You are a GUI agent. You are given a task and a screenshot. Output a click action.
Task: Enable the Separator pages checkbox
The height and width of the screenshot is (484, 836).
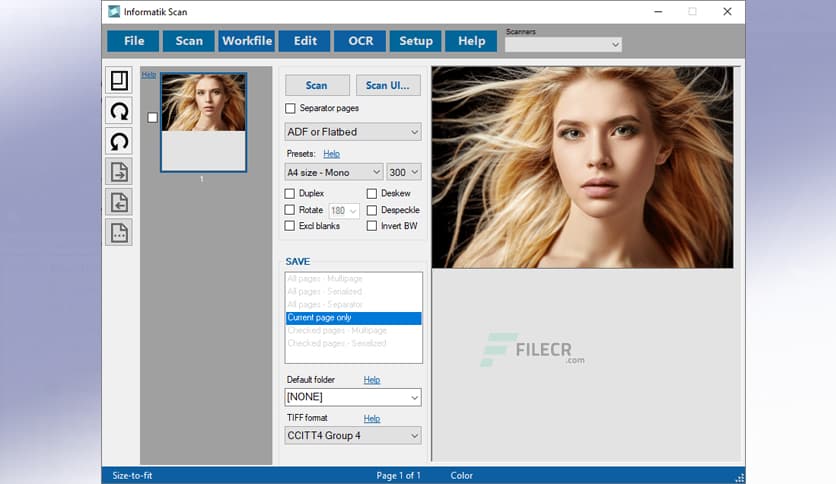(x=291, y=108)
